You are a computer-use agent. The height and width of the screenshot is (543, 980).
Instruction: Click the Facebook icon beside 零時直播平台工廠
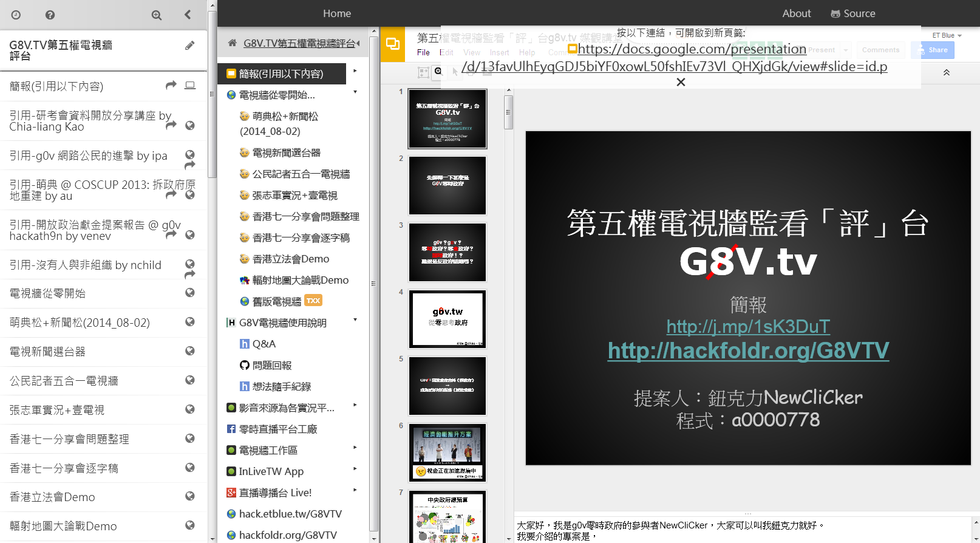click(x=231, y=429)
